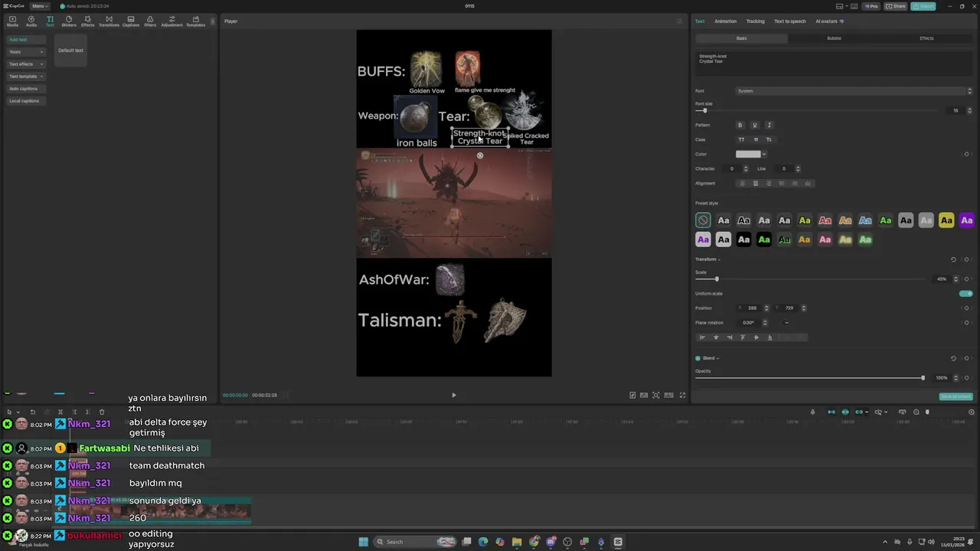
Task: Click the text content input box
Action: coord(834,64)
